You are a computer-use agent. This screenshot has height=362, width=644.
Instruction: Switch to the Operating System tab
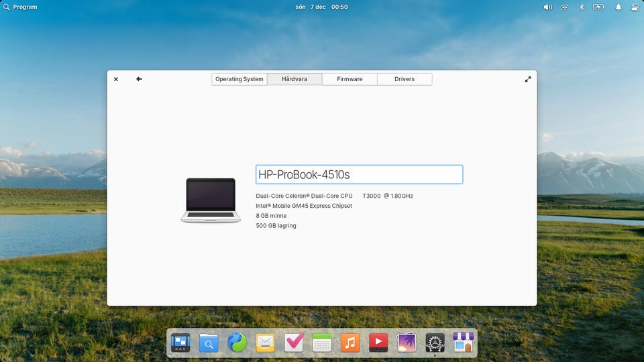[239, 79]
